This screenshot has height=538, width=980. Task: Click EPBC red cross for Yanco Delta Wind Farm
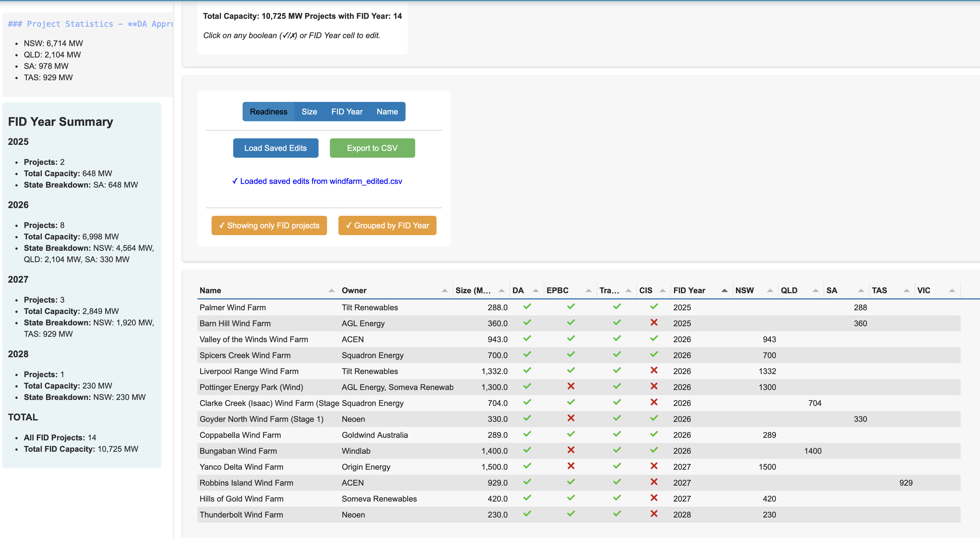(571, 466)
